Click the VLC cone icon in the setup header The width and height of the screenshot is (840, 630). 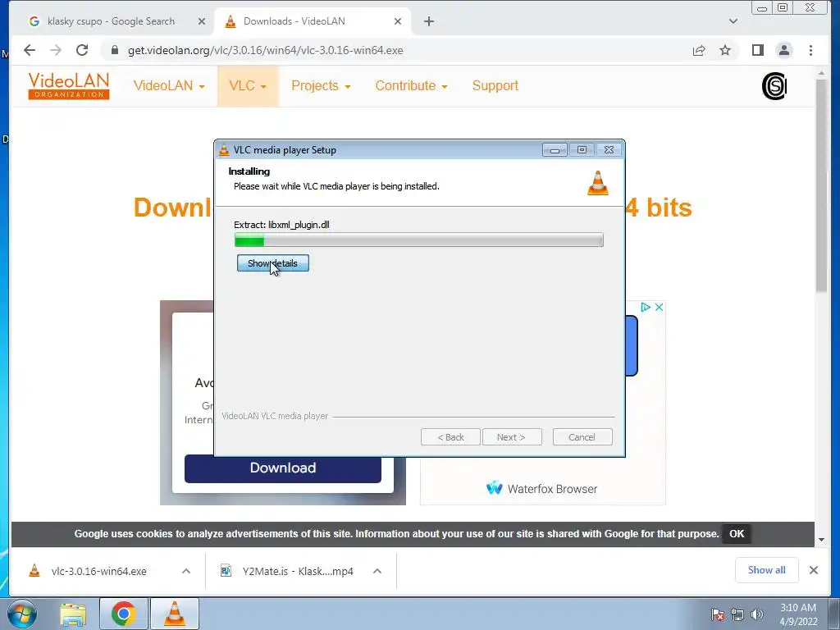tap(598, 183)
